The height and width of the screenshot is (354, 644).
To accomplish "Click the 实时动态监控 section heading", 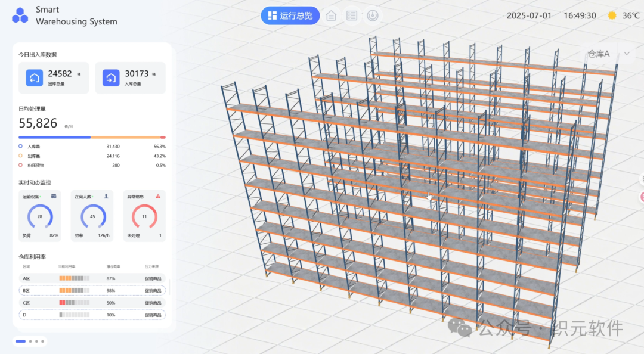I will point(35,182).
